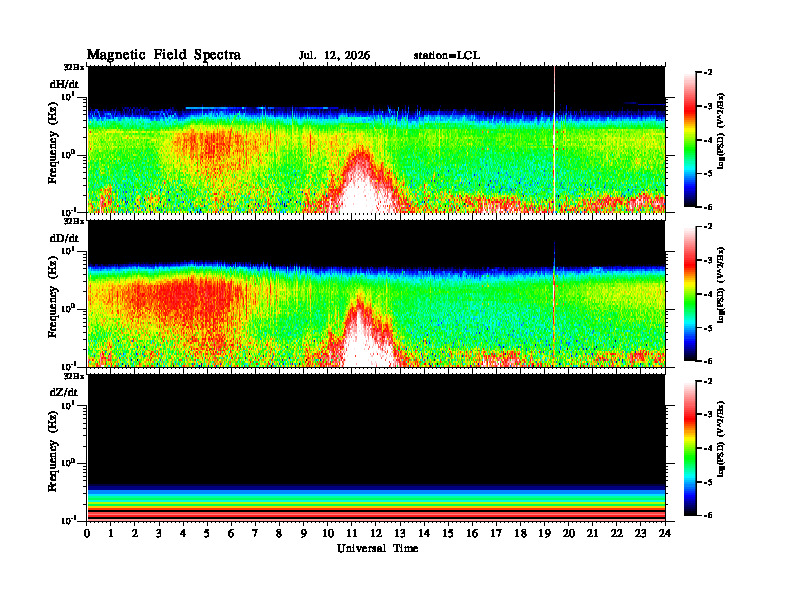Click hour 20 on the time axis
The height and width of the screenshot is (612, 792).
click(x=569, y=533)
